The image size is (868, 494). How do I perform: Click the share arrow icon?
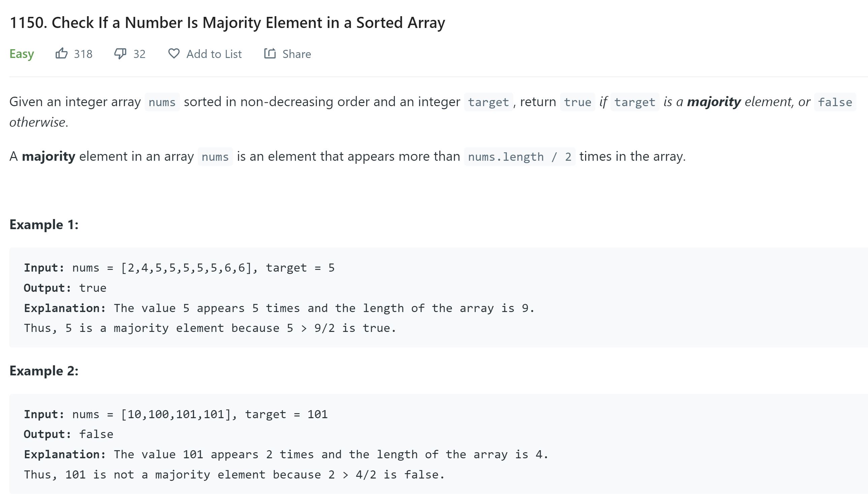coord(270,54)
